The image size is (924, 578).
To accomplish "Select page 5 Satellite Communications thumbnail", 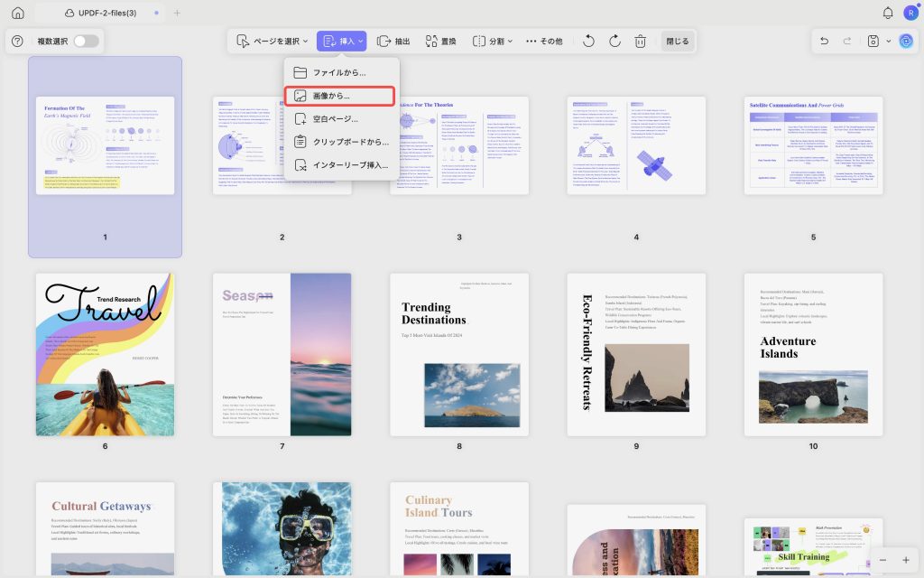I will pos(813,145).
